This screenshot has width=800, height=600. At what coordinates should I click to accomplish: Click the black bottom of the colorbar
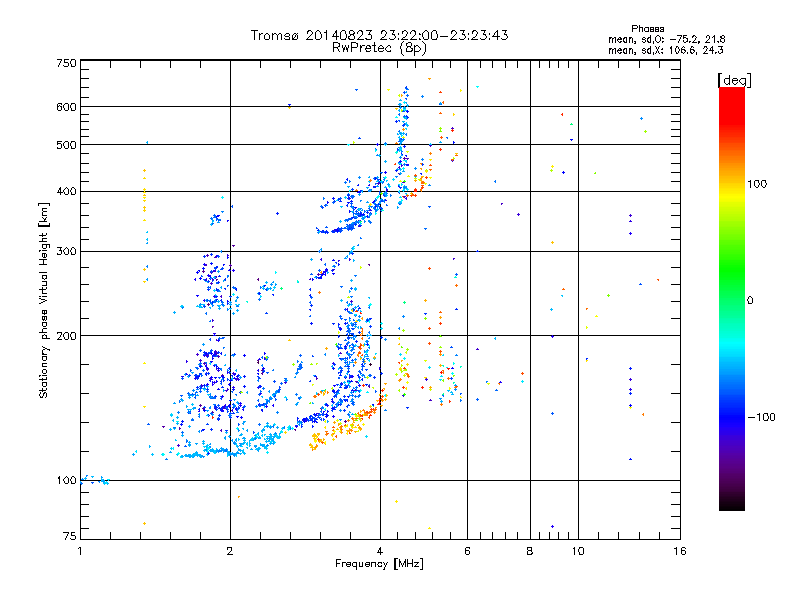732,503
